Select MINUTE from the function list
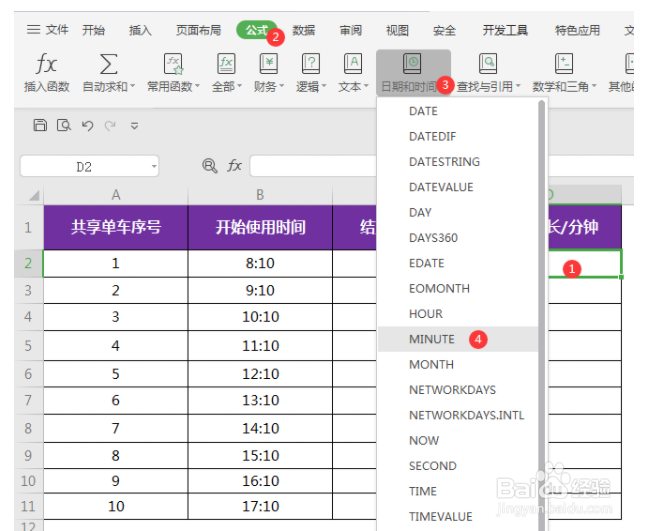 pos(432,339)
